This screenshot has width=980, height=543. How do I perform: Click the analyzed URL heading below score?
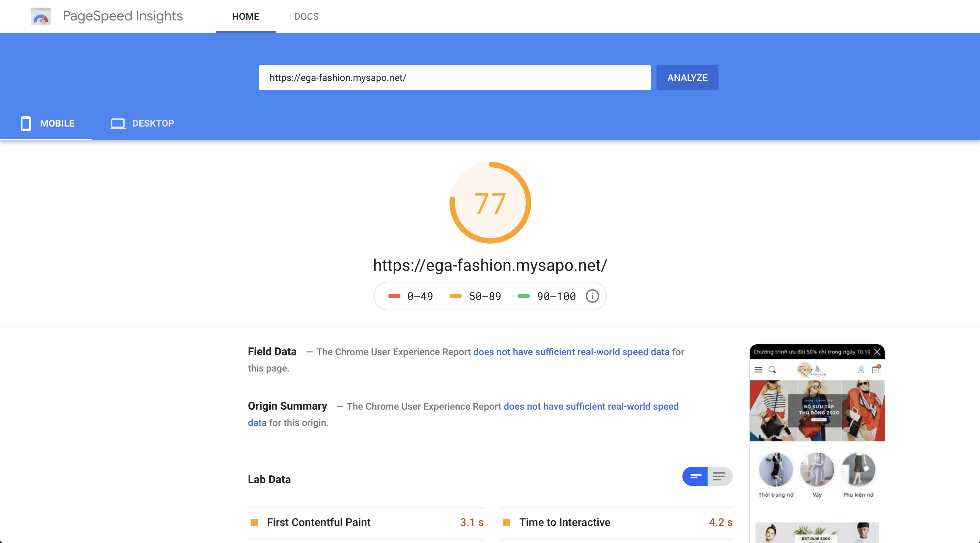pyautogui.click(x=490, y=265)
